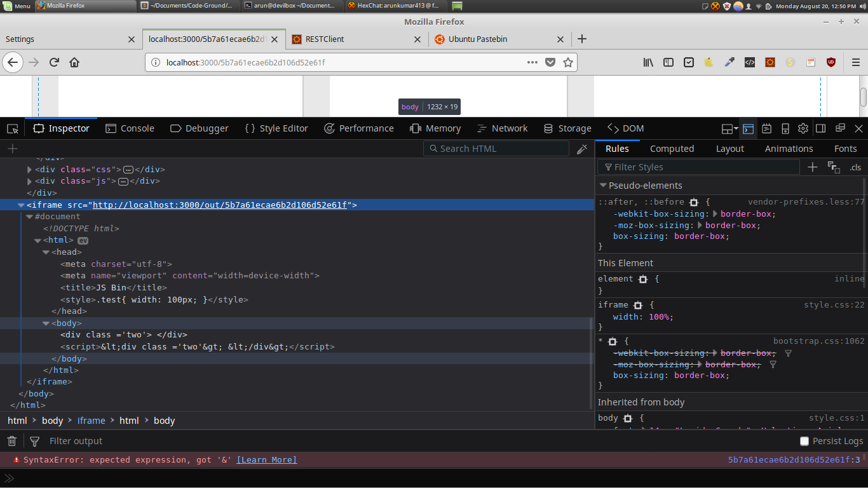Open style.css:22 source link
Screen dimensions: 868x488
(x=834, y=305)
